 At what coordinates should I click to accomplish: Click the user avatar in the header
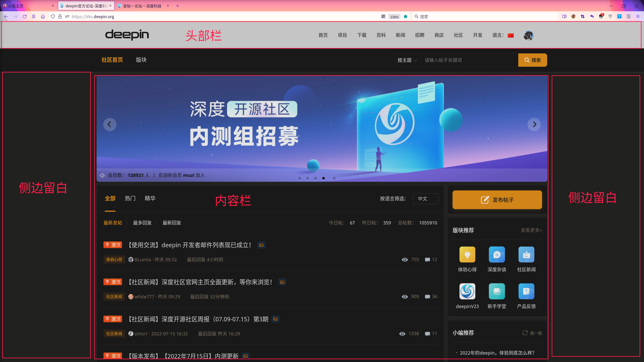528,35
